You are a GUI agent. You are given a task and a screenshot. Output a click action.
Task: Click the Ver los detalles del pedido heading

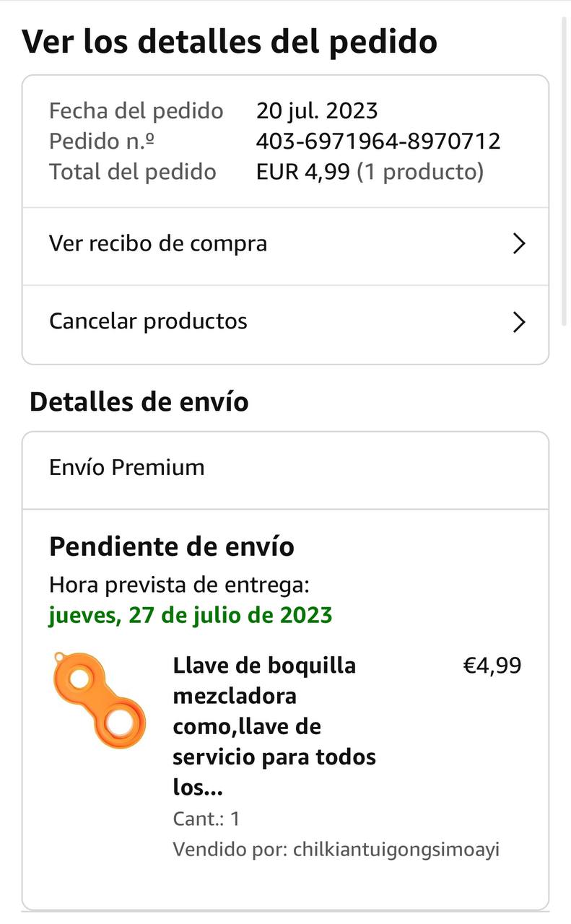(230, 42)
